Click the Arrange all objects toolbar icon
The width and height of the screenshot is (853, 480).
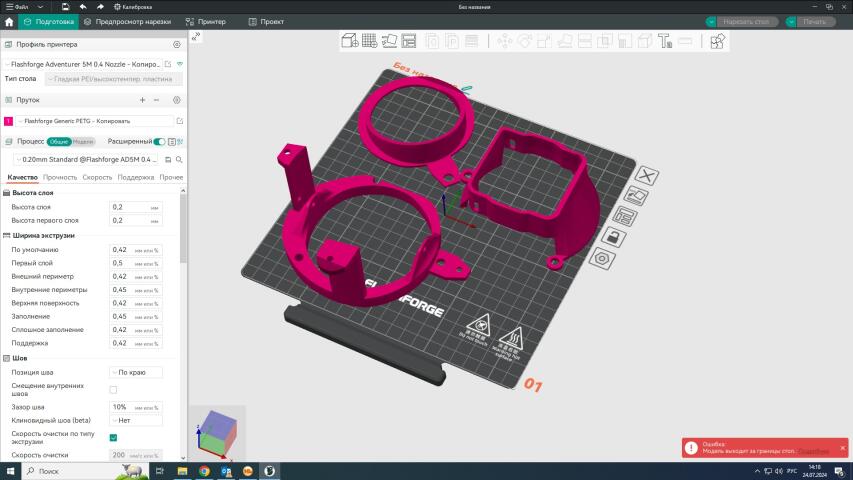tap(409, 41)
